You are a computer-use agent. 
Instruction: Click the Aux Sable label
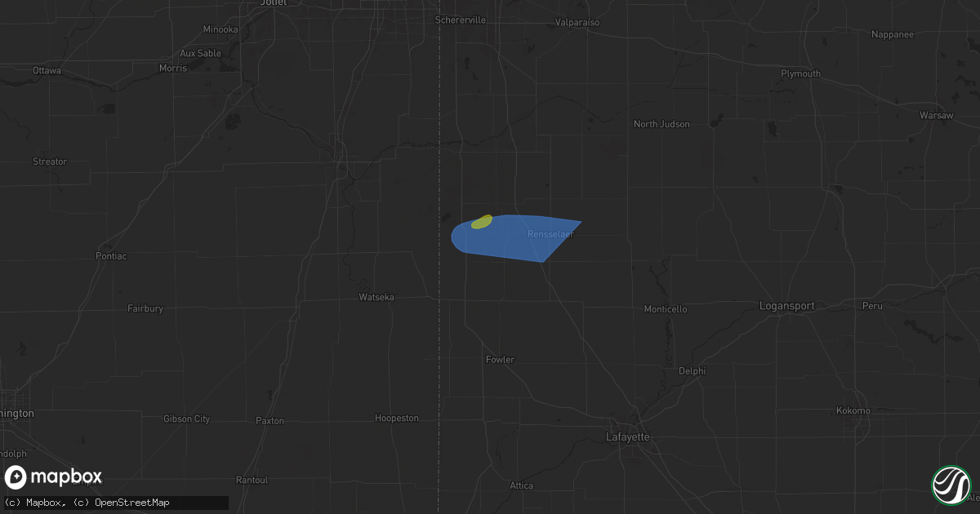coord(200,53)
